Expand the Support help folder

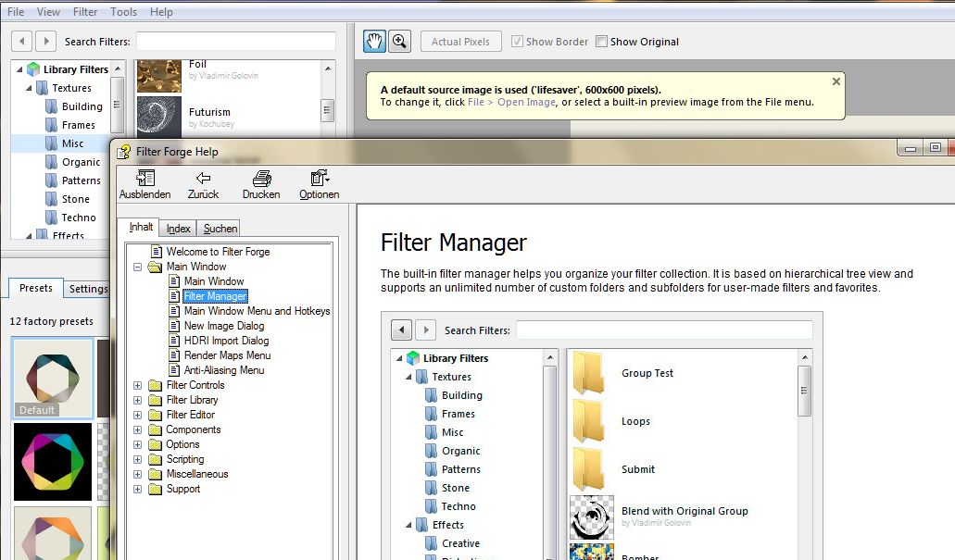138,489
